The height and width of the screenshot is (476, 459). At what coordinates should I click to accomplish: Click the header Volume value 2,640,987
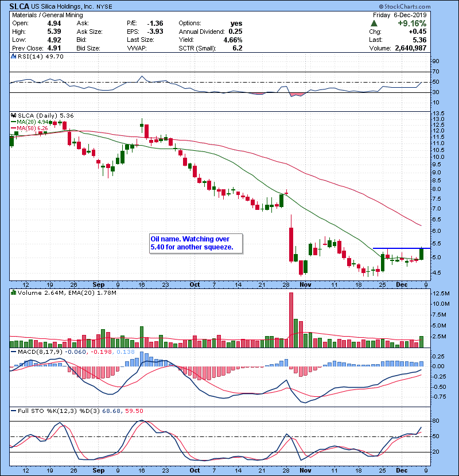pos(411,48)
